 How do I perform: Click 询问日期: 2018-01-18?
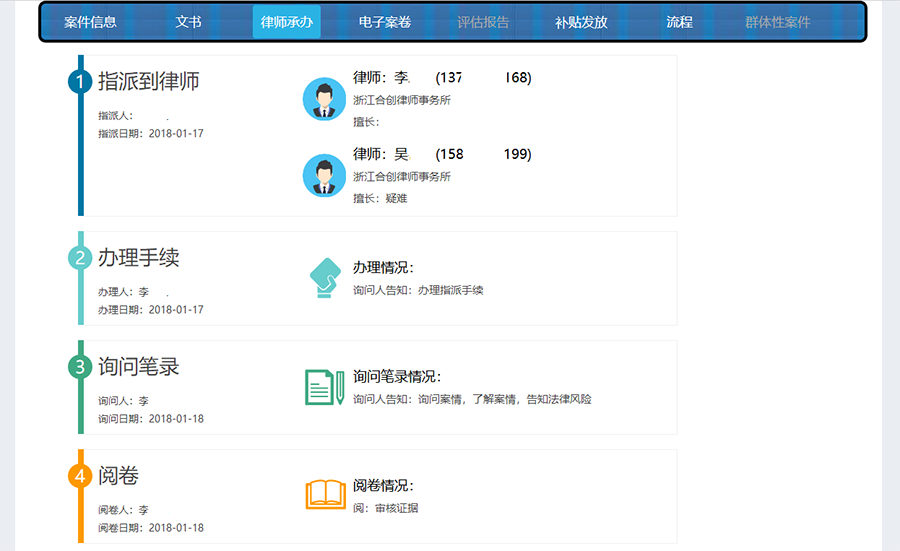coord(151,418)
